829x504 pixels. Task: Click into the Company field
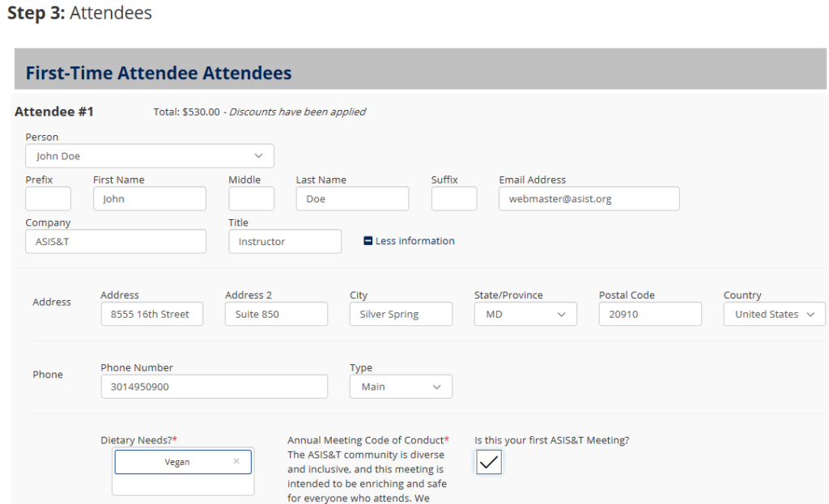[116, 241]
